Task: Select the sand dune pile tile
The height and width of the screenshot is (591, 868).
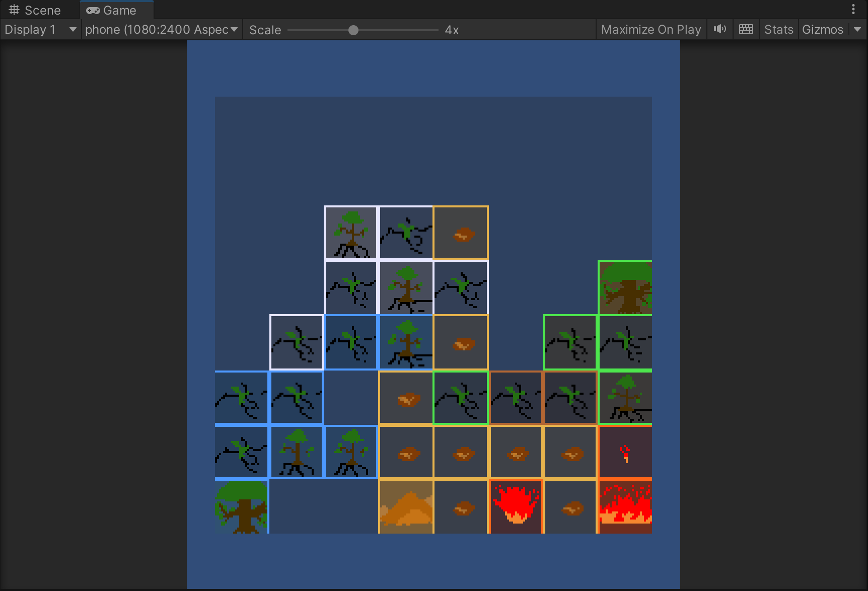Action: (x=406, y=506)
